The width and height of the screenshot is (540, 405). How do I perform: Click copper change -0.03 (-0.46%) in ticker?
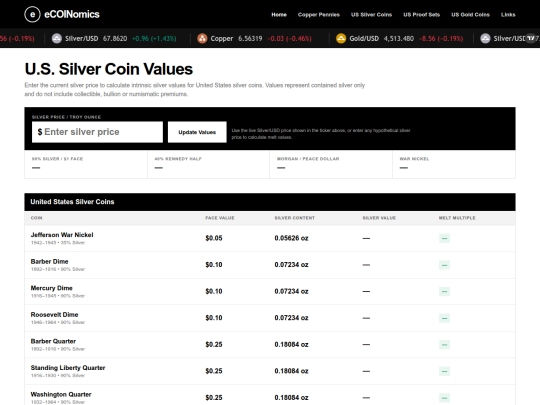point(289,38)
